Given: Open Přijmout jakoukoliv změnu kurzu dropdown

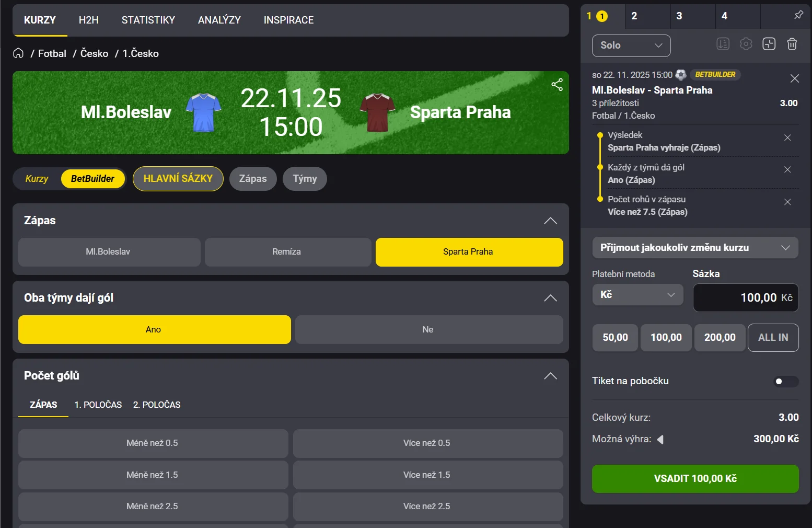Looking at the screenshot, I should (694, 248).
